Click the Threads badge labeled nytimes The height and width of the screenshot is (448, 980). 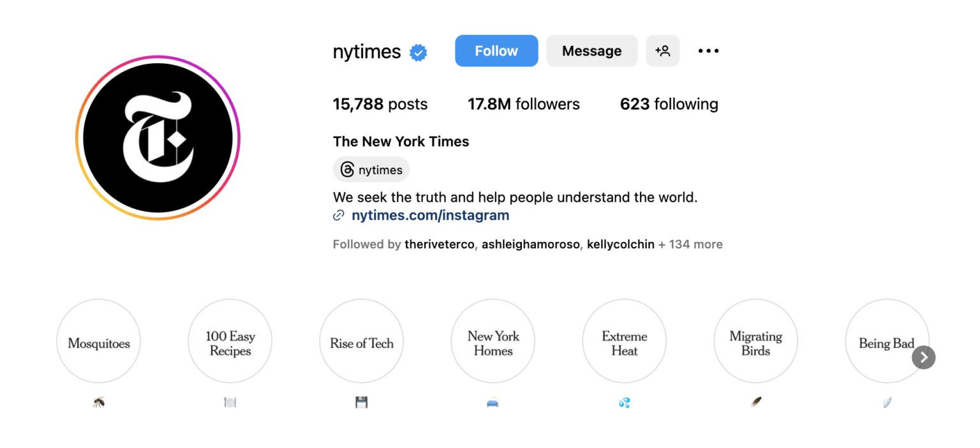[x=371, y=169]
